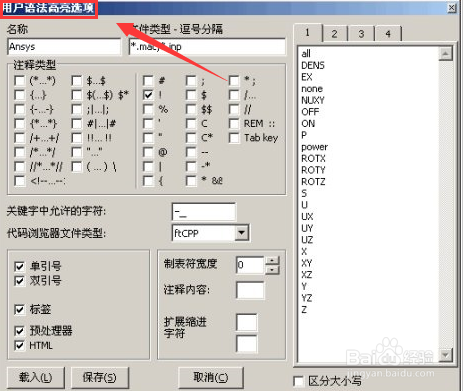This screenshot has height=391, width=463.
Task: Click the 保存(S) button
Action: click(x=100, y=378)
